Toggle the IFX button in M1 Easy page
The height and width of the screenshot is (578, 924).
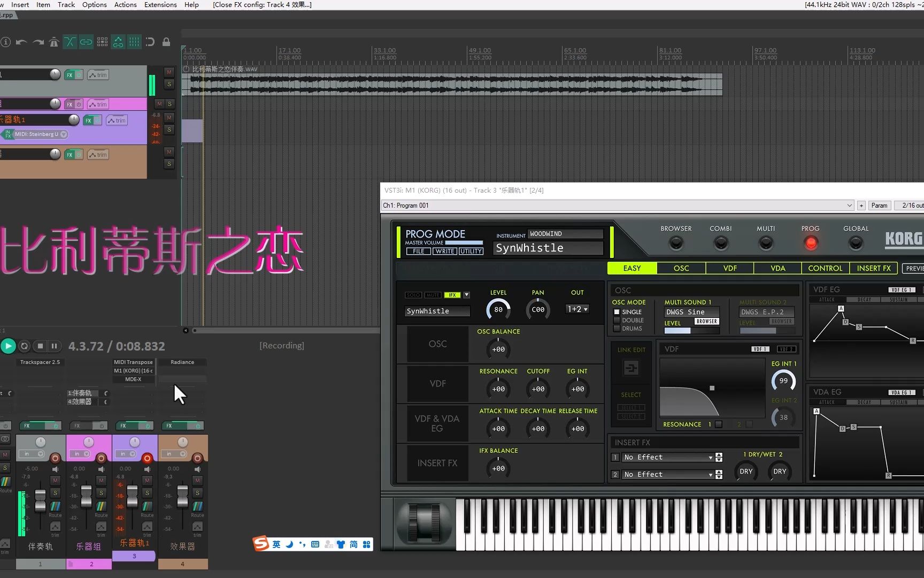(452, 295)
